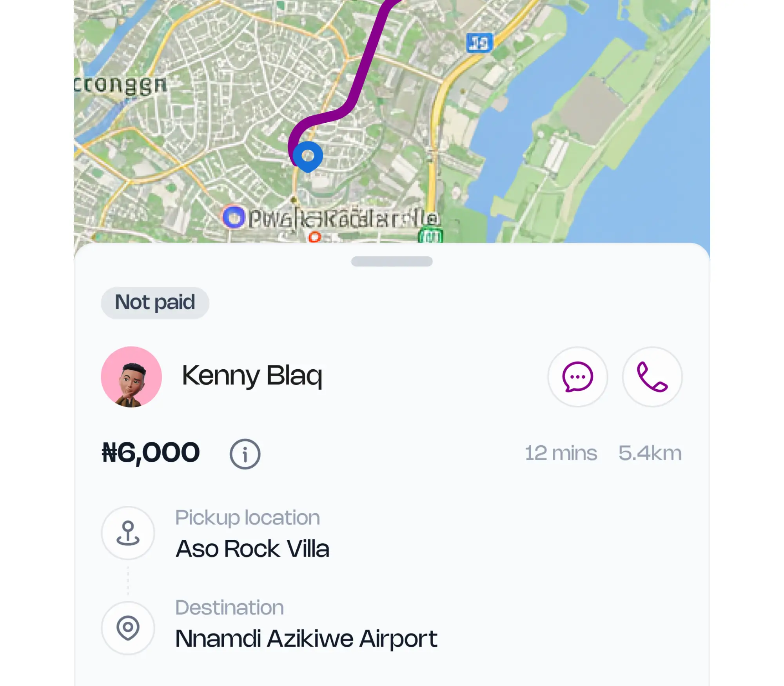Tap the pickup location anchor icon
Screen dimensions: 784x686
pos(128,533)
